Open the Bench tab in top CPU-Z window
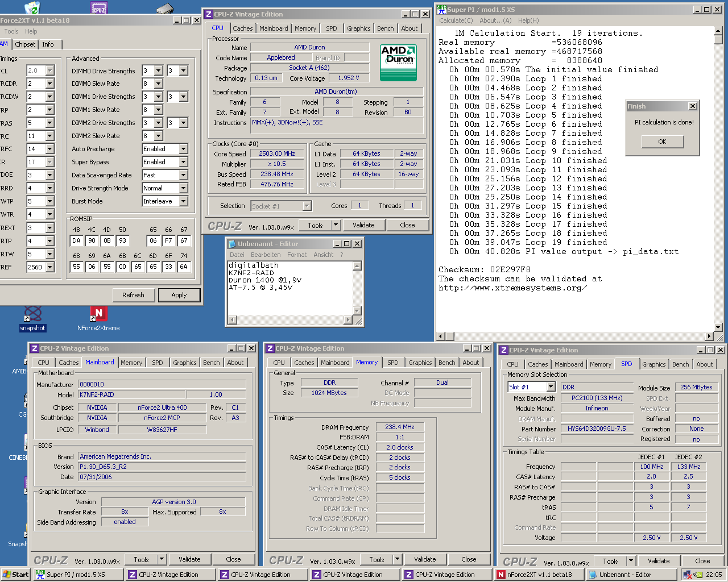This screenshot has width=728, height=582. click(385, 28)
